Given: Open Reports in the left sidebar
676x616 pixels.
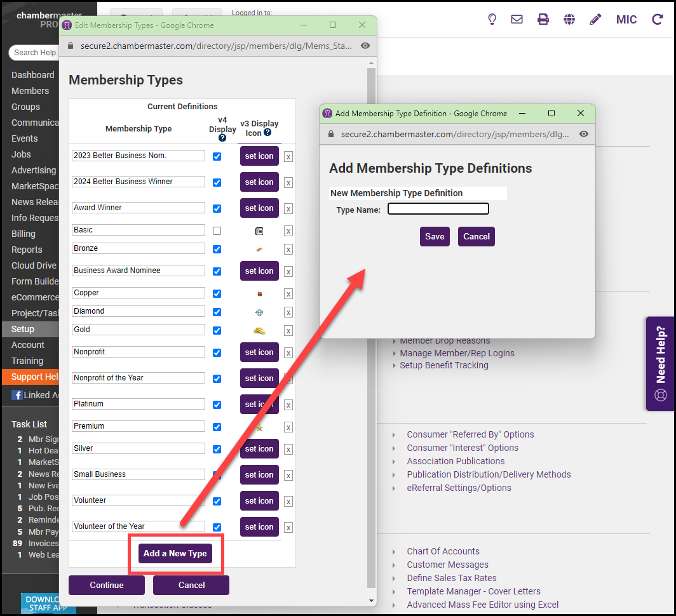Looking at the screenshot, I should (27, 250).
